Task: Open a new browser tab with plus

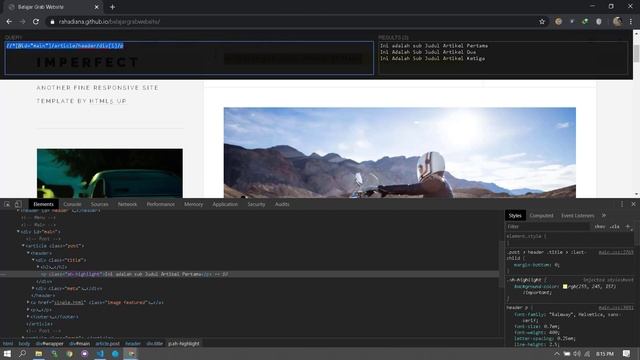Action: [112, 7]
